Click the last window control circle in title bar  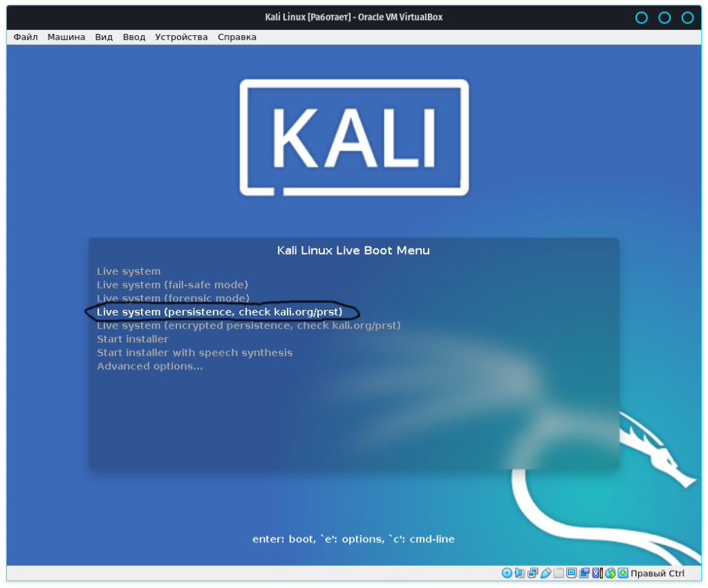point(687,17)
